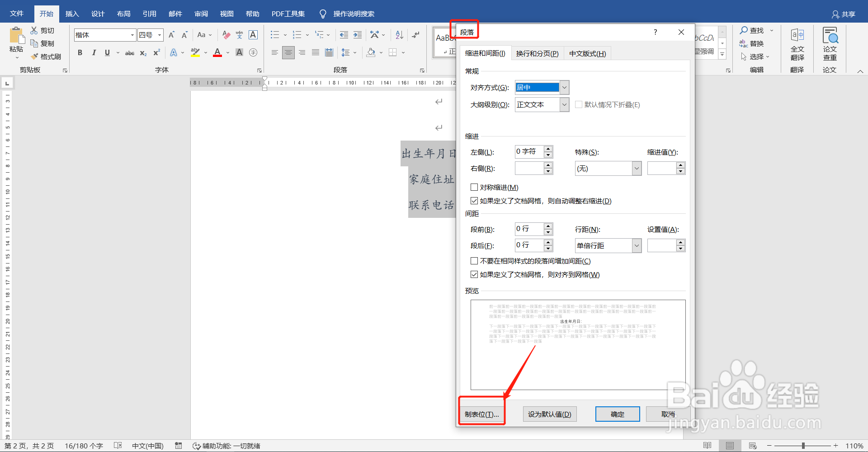Toggle bold formatting
868x452 pixels.
[x=80, y=52]
